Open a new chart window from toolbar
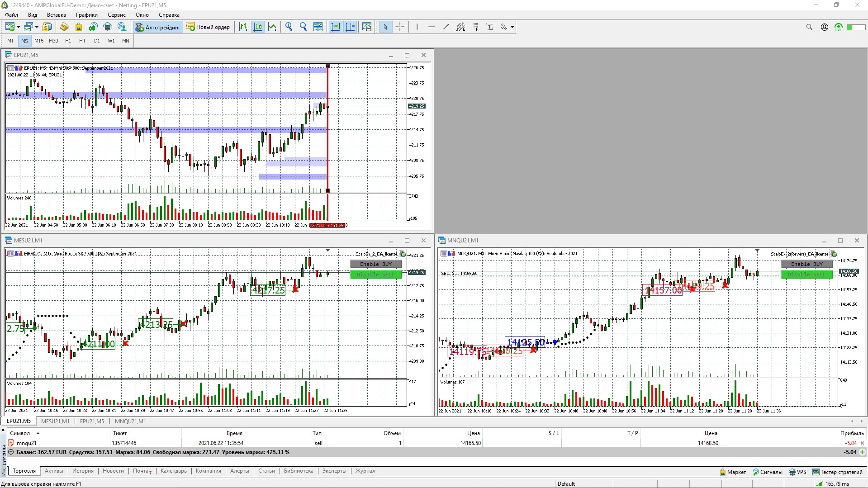The image size is (868, 488). coord(10,27)
